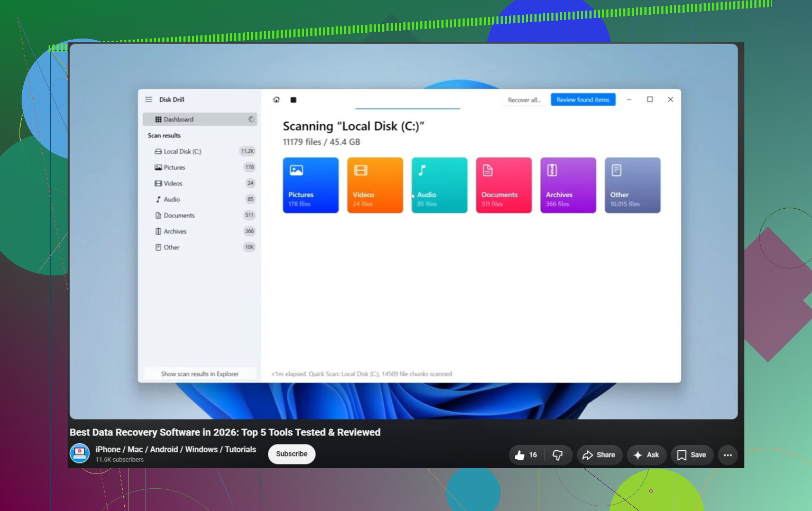Image resolution: width=812 pixels, height=511 pixels.
Task: Dislike the video with thumbs-down icon
Action: coord(558,455)
